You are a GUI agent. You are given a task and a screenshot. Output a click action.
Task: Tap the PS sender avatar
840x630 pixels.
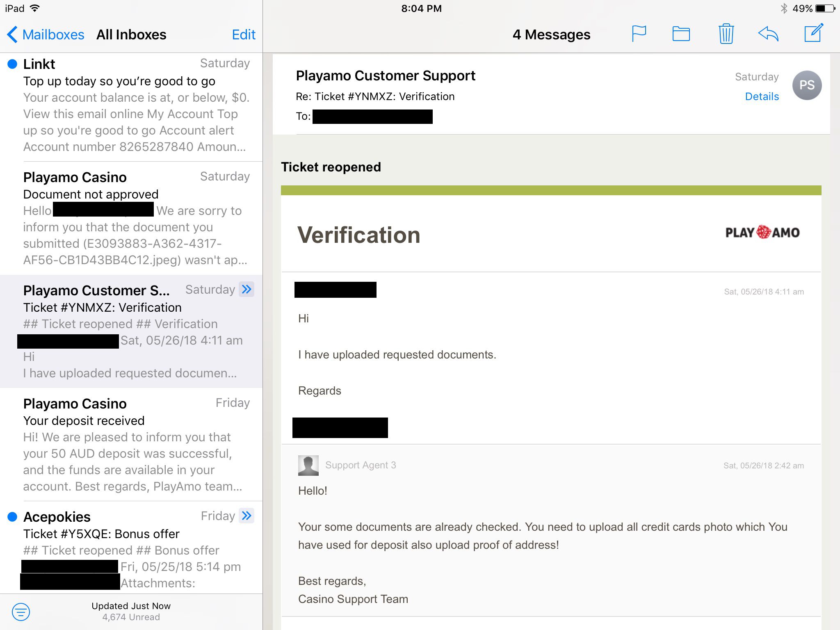pyautogui.click(x=807, y=85)
